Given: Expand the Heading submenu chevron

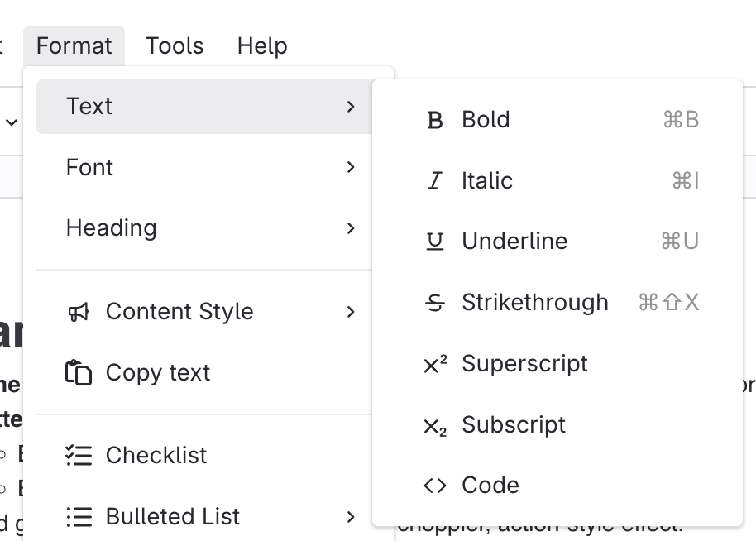Looking at the screenshot, I should pos(351,228).
